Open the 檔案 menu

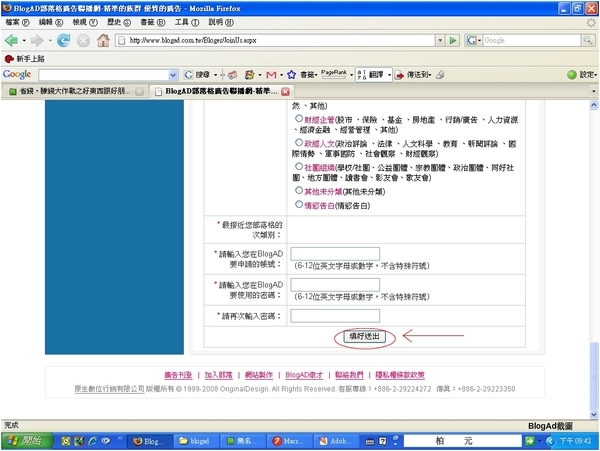18,23
